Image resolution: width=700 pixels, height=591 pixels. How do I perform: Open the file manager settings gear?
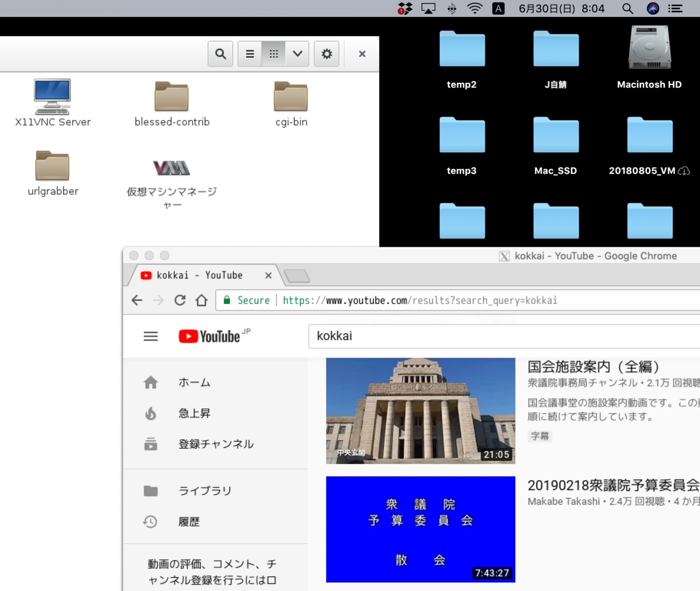327,54
